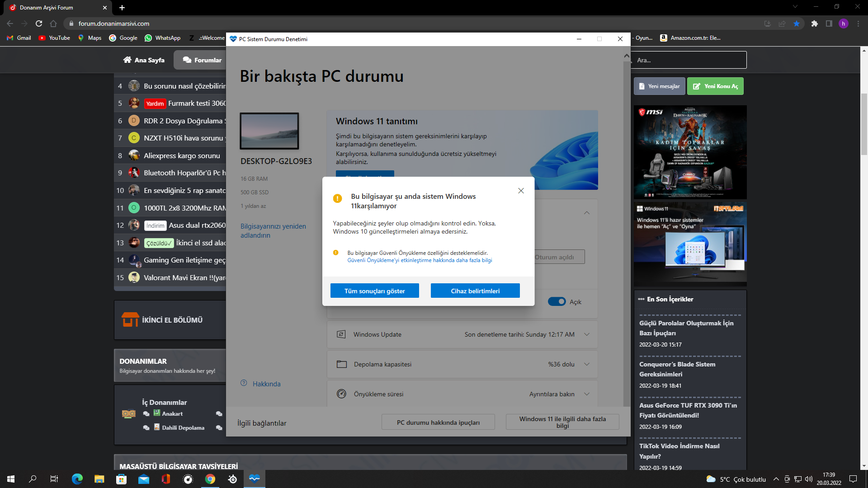Screen dimensions: 868x488
Task: Click the bookmark star in address bar
Action: pyautogui.click(x=797, y=23)
